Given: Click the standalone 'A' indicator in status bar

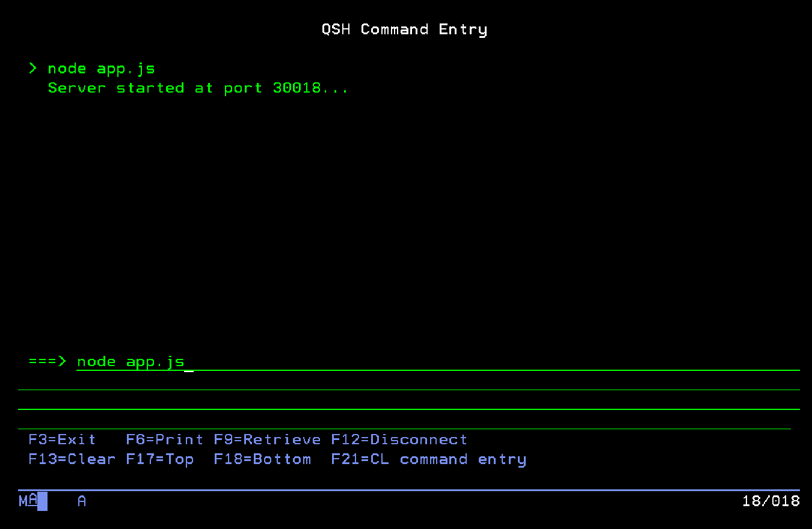Looking at the screenshot, I should [x=82, y=501].
